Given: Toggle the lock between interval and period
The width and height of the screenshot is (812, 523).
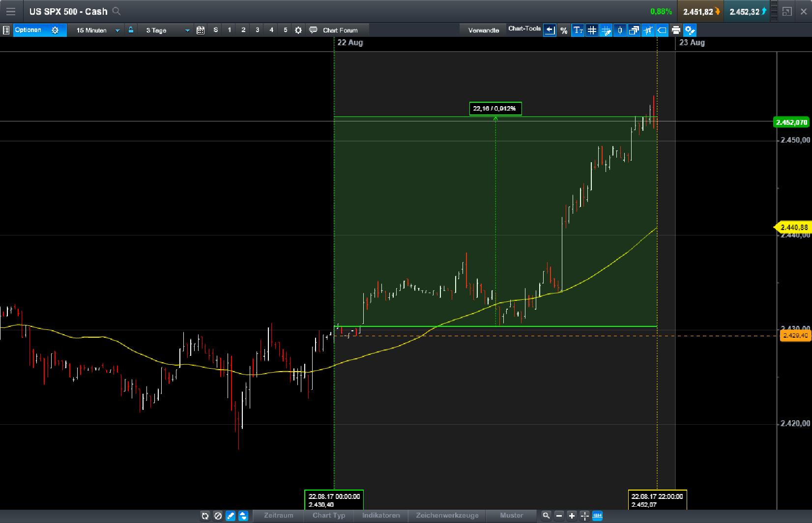Looking at the screenshot, I should pos(131,30).
